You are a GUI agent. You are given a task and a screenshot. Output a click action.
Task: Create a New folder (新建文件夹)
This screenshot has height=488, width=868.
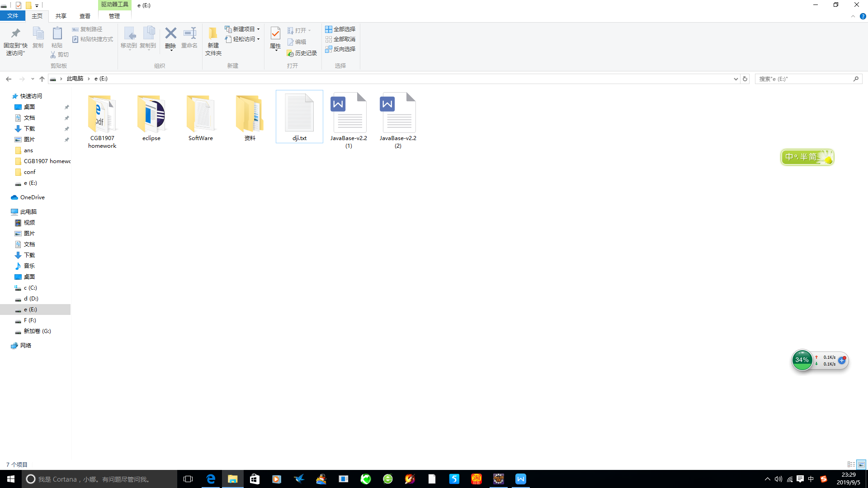(213, 41)
